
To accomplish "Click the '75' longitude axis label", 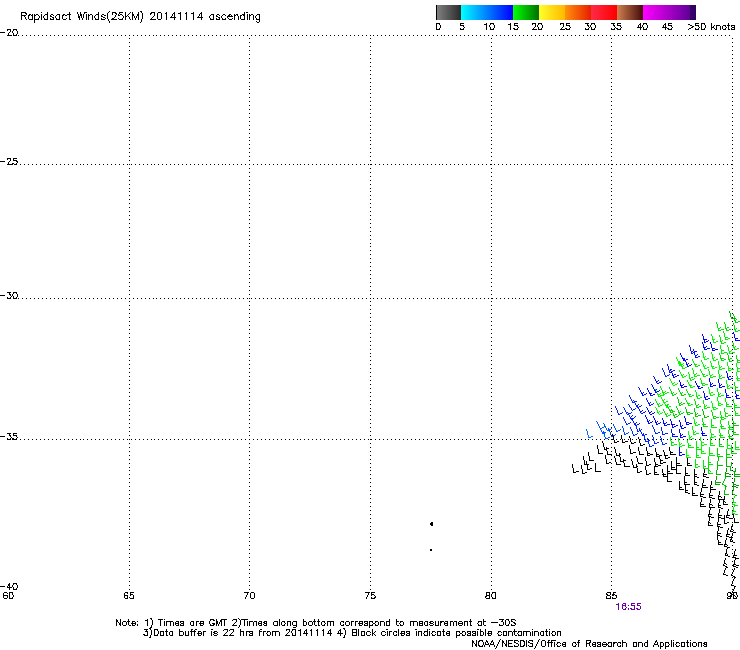I will pos(370,596).
